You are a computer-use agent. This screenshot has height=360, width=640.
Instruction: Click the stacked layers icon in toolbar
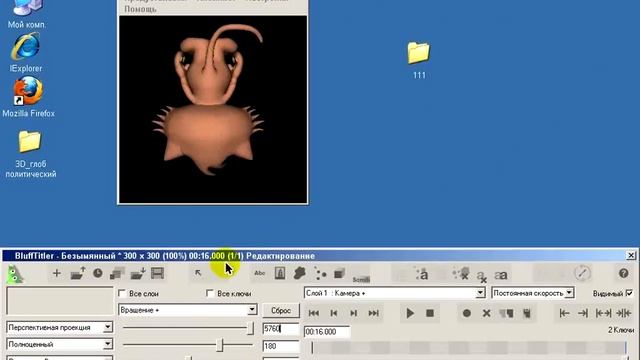pyautogui.click(x=117, y=273)
